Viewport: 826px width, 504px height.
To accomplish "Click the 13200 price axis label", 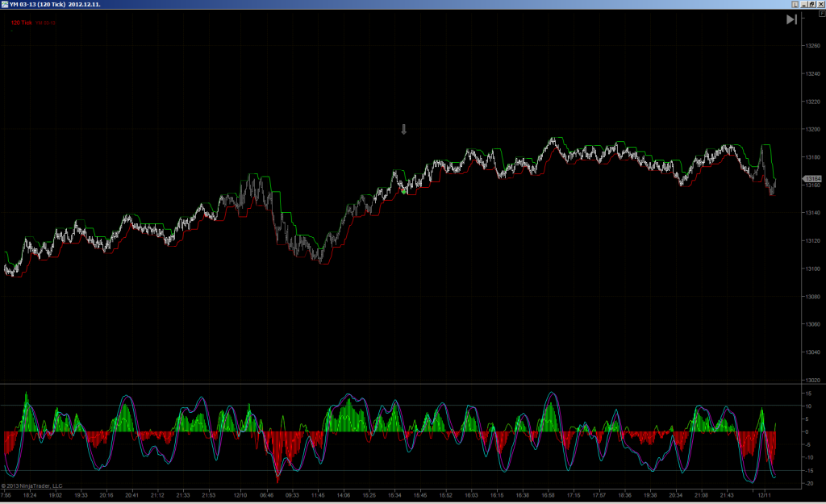I will coord(812,130).
